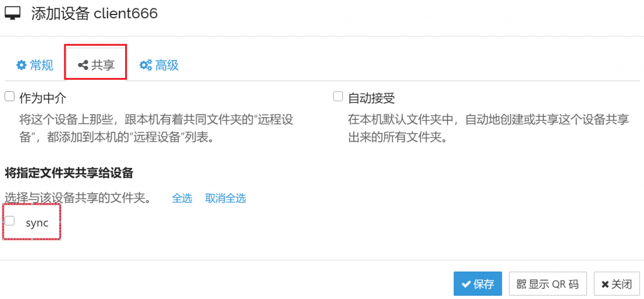Image resolution: width=644 pixels, height=299 pixels.
Task: Click the share icon on 共享 tab
Action: coord(83,65)
